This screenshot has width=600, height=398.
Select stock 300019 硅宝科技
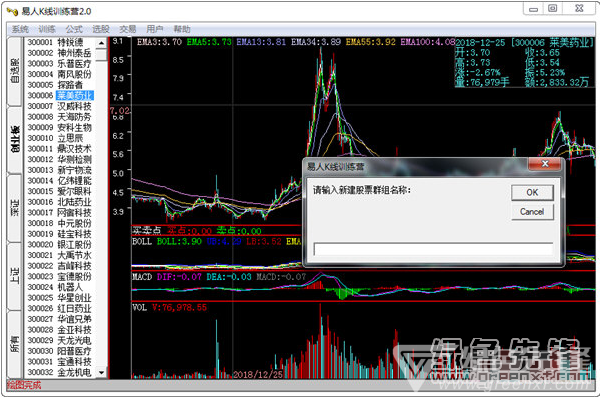(x=59, y=234)
